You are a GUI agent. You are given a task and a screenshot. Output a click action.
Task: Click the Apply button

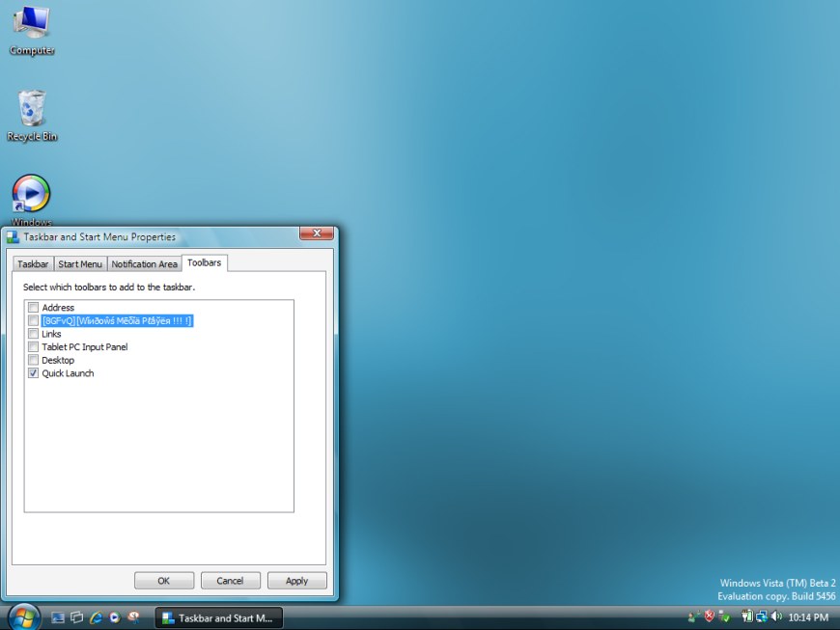click(296, 581)
